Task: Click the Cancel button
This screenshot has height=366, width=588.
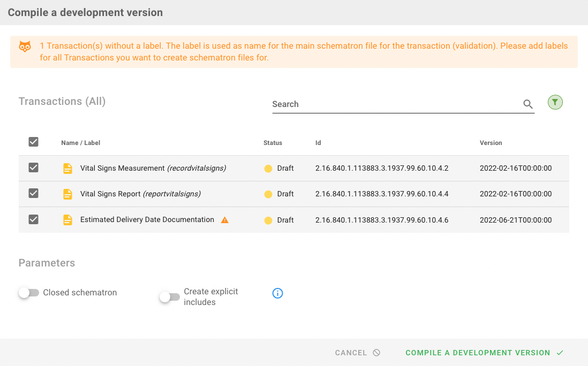Action: click(x=357, y=353)
